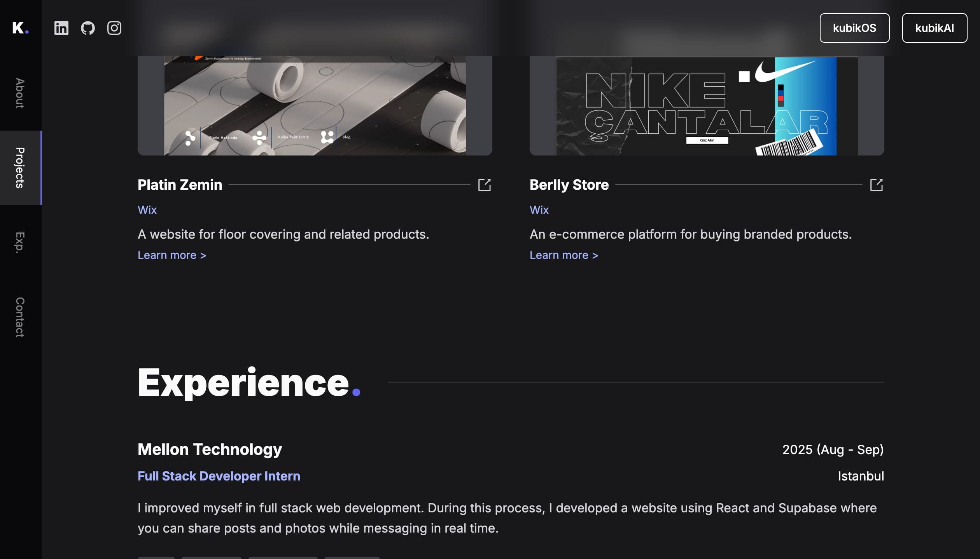Viewport: 980px width, 559px height.
Task: Click the Wix tag under Berlly Store
Action: pyautogui.click(x=539, y=210)
